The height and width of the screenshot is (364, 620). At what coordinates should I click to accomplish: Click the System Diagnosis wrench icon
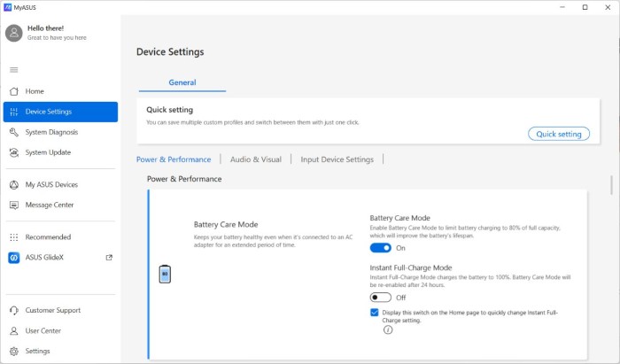click(14, 132)
